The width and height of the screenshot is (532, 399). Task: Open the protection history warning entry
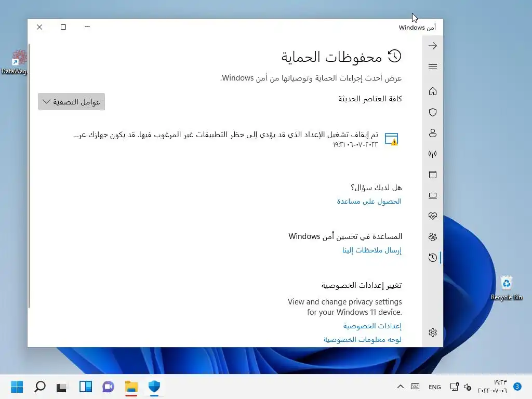[225, 139]
